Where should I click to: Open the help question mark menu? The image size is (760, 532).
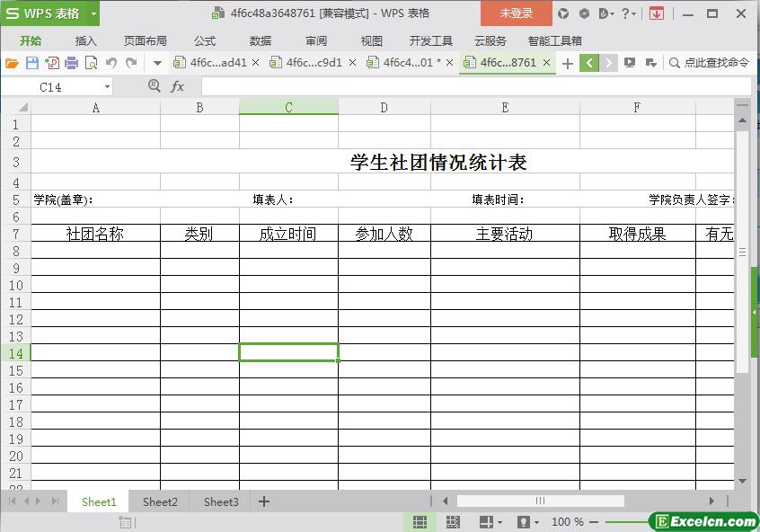click(x=629, y=13)
